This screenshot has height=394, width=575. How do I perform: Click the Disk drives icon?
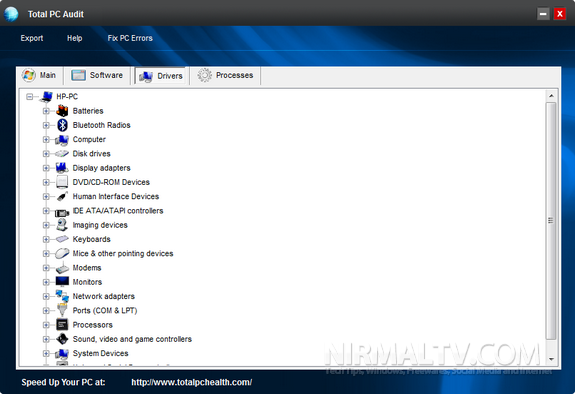click(x=62, y=154)
